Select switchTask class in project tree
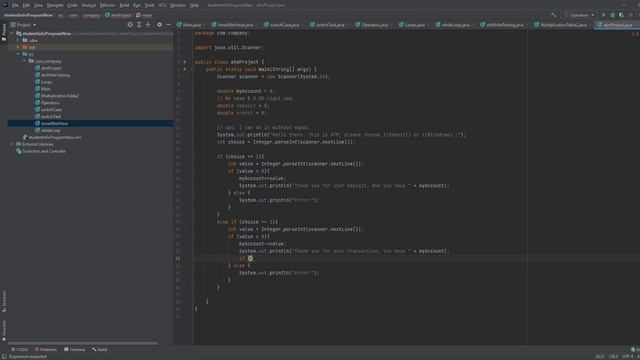Viewport: 640px width, 360px height. [x=51, y=116]
